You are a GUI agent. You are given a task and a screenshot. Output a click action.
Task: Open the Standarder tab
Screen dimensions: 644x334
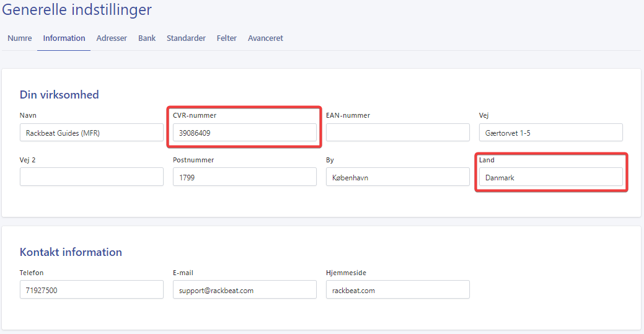click(x=186, y=38)
